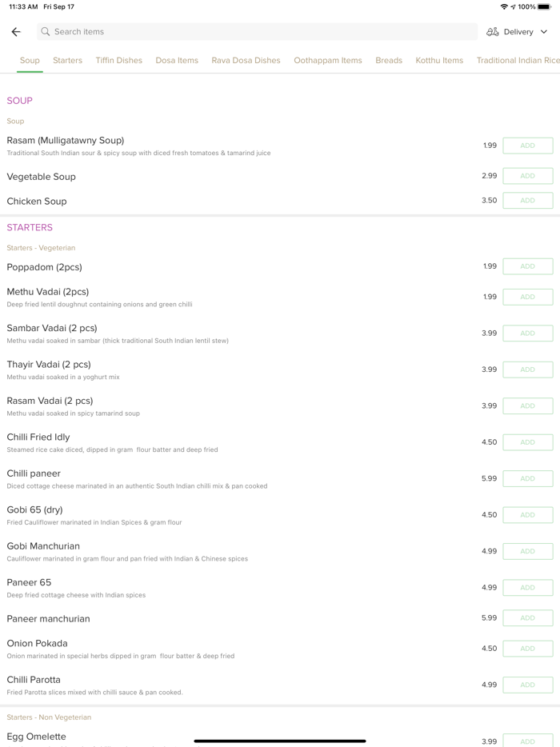Open the Dosa Items tab

click(x=177, y=60)
